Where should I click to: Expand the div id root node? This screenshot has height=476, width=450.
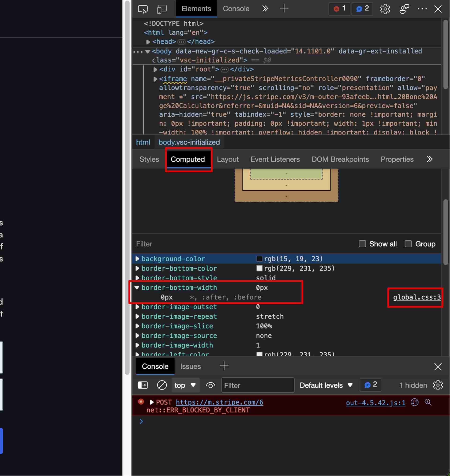coord(155,70)
